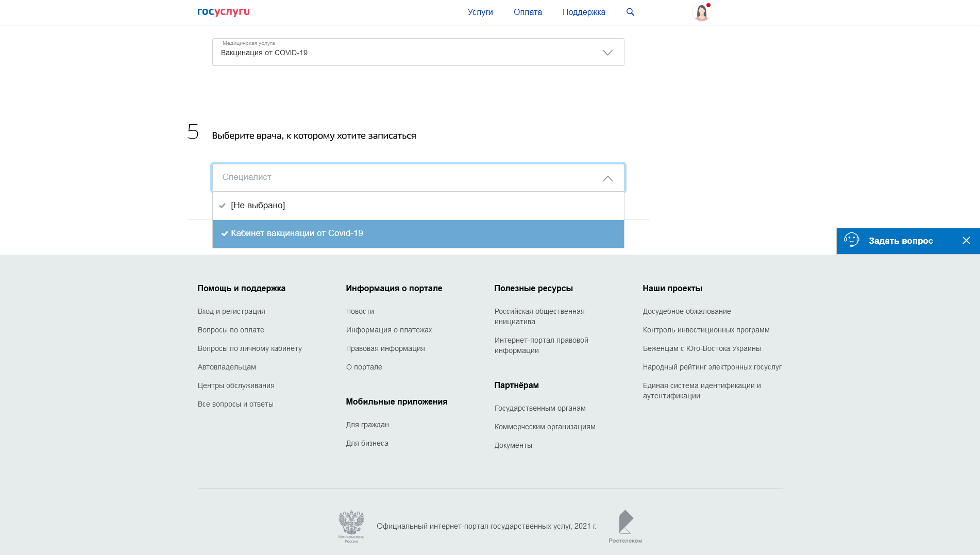This screenshot has width=980, height=555.
Task: Open Интернет-портал правовой информации link
Action: pyautogui.click(x=542, y=345)
